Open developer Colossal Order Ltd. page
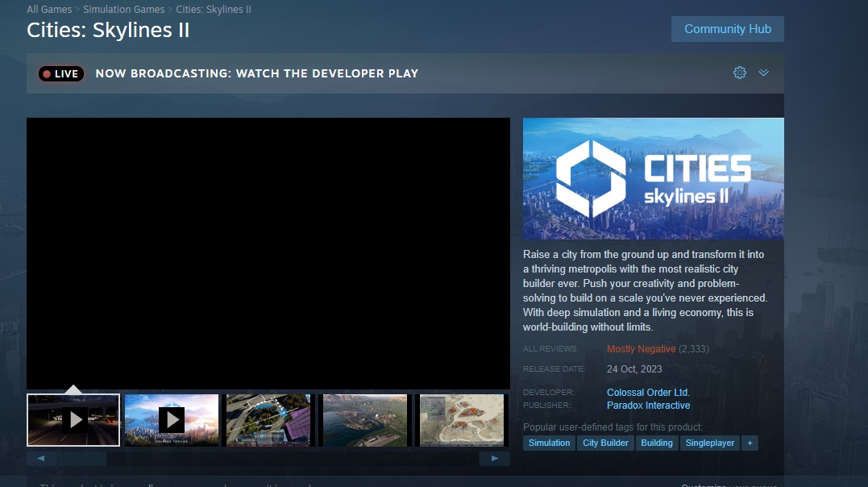Image resolution: width=868 pixels, height=487 pixels. point(648,392)
